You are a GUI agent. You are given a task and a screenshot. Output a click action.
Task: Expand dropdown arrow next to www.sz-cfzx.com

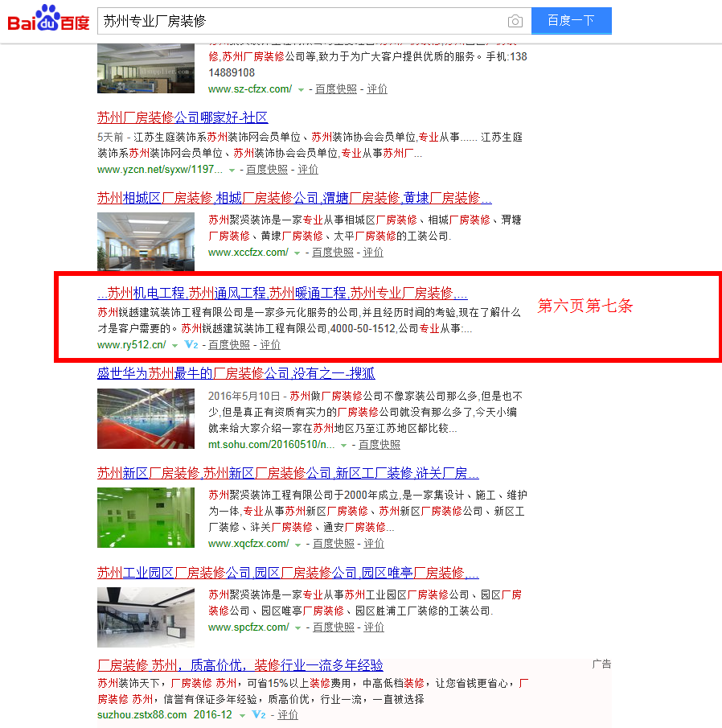(x=301, y=89)
